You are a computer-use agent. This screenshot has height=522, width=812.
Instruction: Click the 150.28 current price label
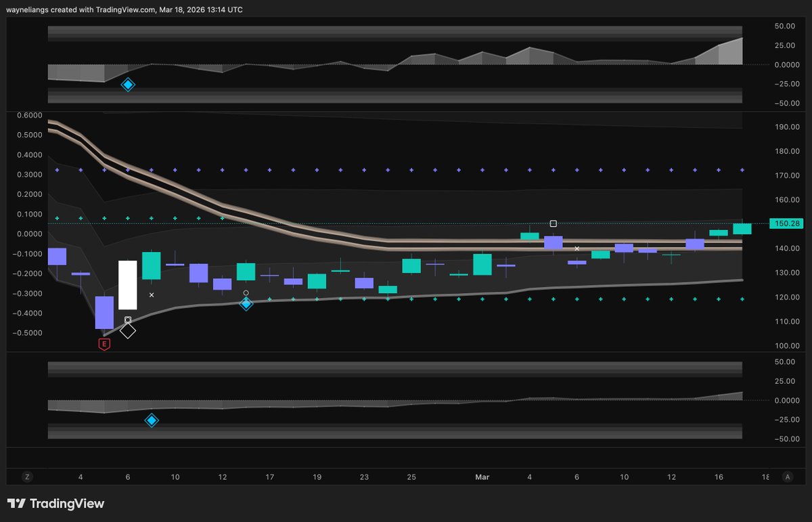[x=786, y=223]
